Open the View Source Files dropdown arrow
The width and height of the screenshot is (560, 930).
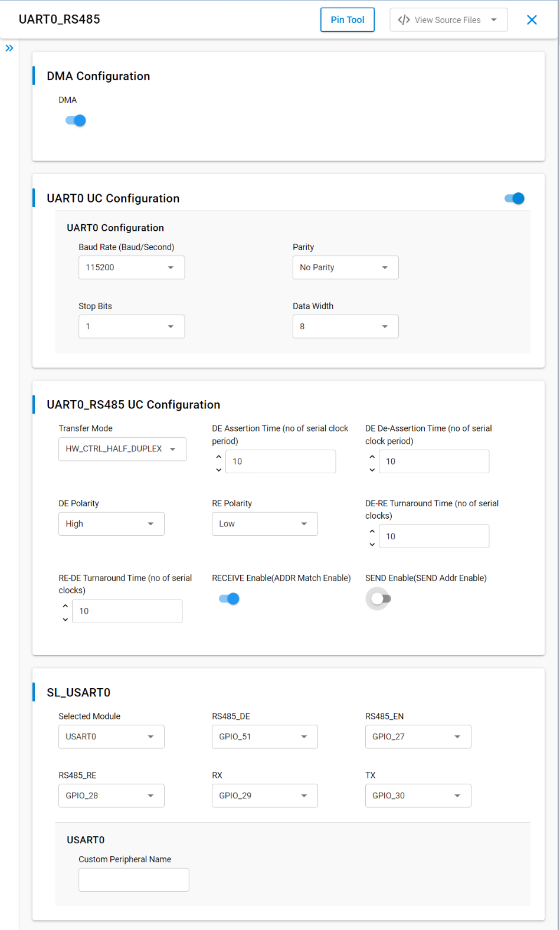point(494,20)
